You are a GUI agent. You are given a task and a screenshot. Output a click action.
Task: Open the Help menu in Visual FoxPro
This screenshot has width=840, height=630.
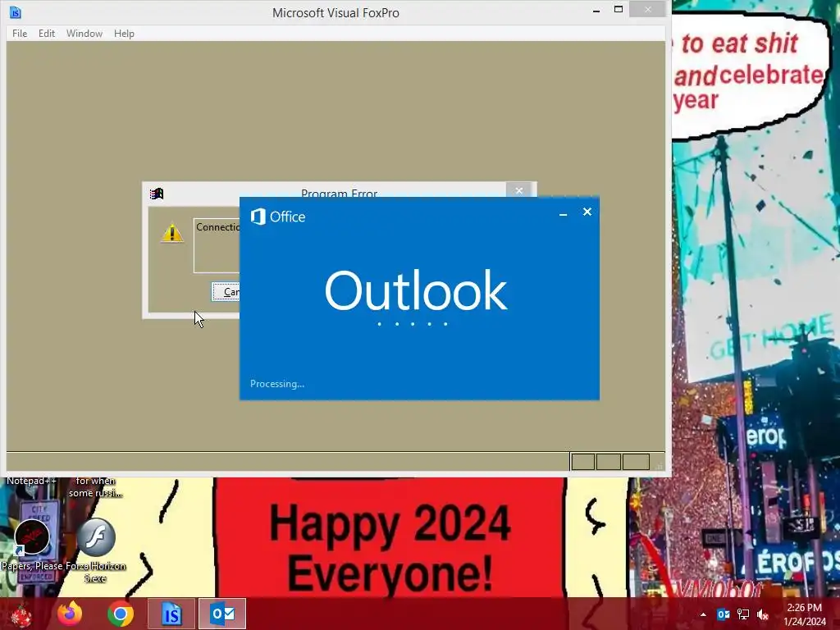[x=124, y=33]
